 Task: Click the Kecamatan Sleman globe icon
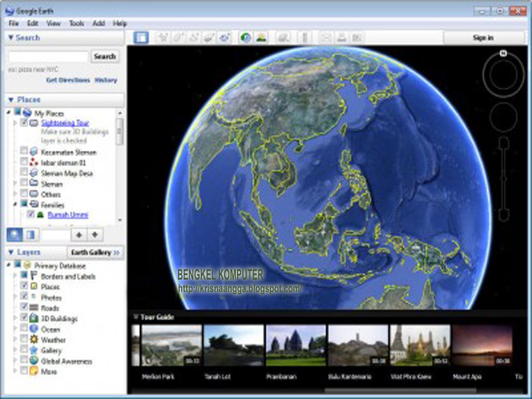click(34, 152)
